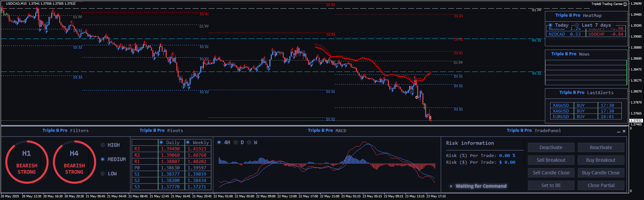Click the TripleB Trading Center smiley icon
The width and height of the screenshot is (644, 200).
coord(625,4)
